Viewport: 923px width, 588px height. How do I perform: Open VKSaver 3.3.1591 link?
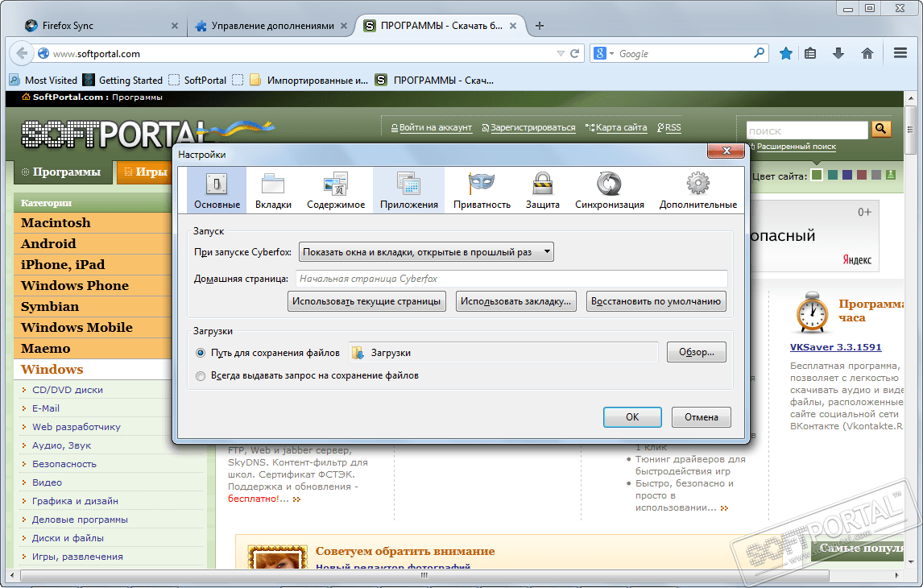point(835,347)
